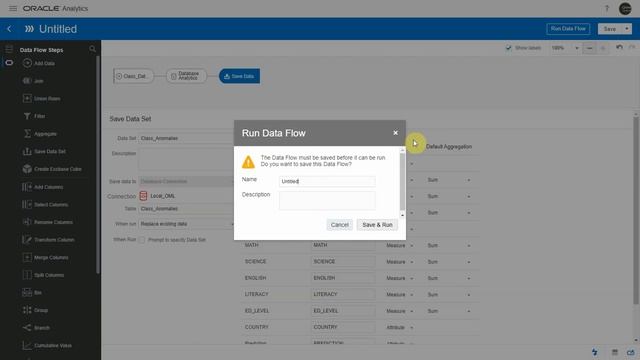Select the Add Data step
Viewport: 640px width, 360px height.
[x=40, y=63]
